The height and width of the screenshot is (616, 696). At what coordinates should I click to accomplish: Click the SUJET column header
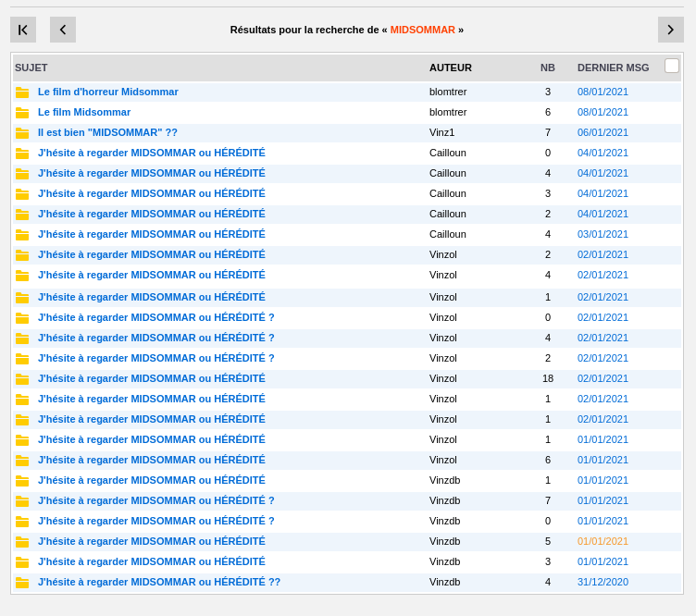coord(31,68)
